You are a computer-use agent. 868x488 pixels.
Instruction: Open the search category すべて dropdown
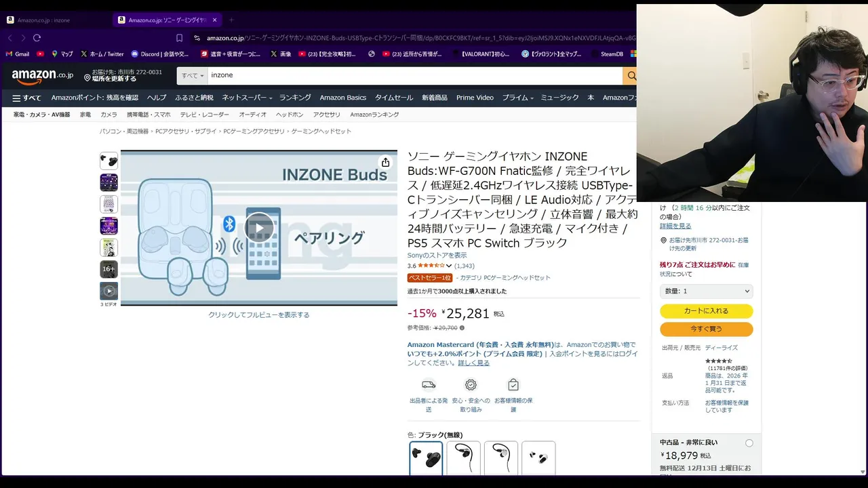click(x=193, y=75)
